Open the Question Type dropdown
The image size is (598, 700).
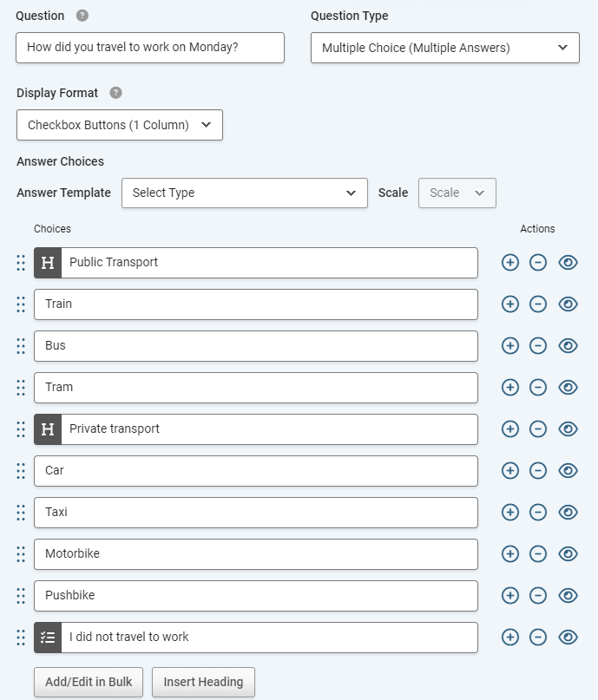[x=445, y=48]
